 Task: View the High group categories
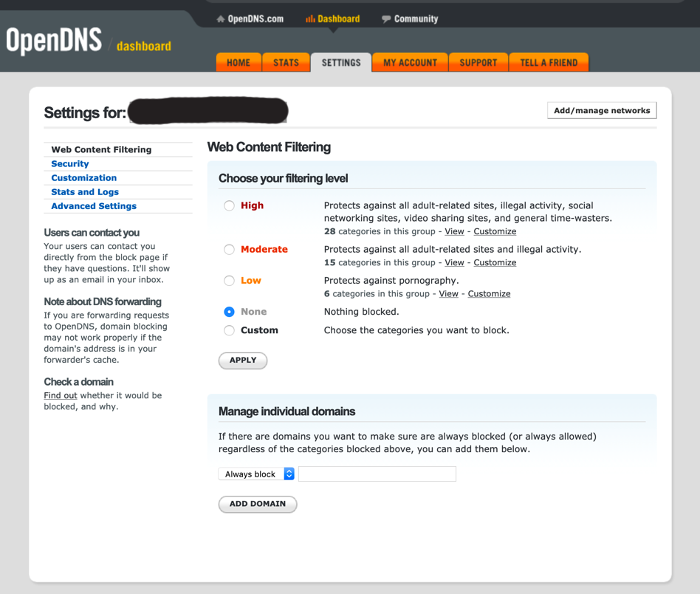454,231
